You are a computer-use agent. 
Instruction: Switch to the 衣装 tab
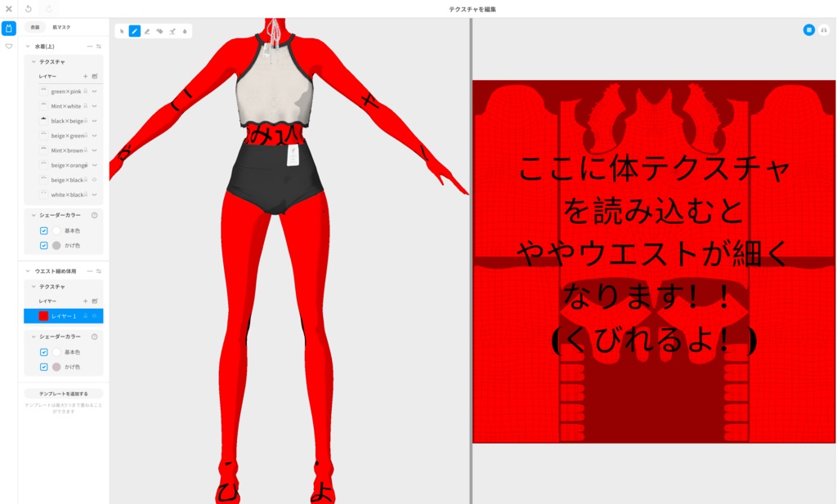point(34,27)
